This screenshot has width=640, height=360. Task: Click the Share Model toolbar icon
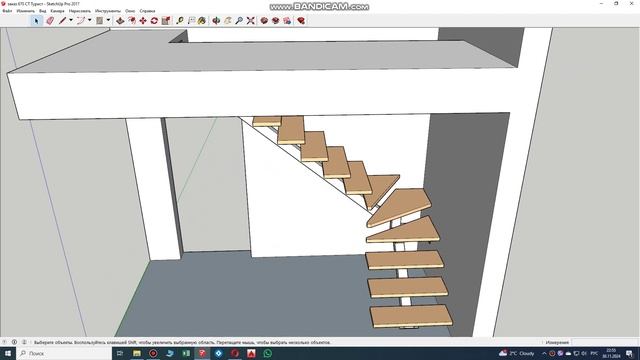276,20
